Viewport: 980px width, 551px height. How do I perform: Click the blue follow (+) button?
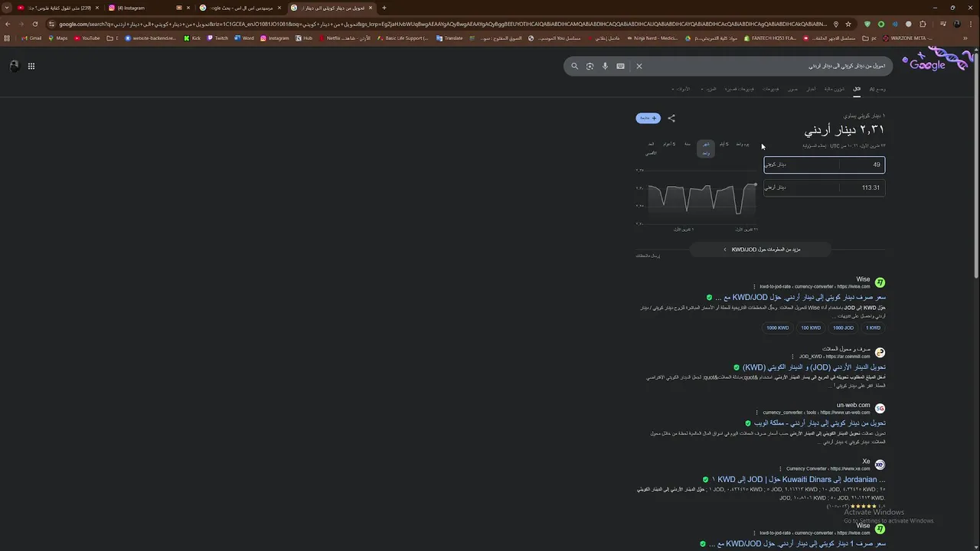[648, 118]
